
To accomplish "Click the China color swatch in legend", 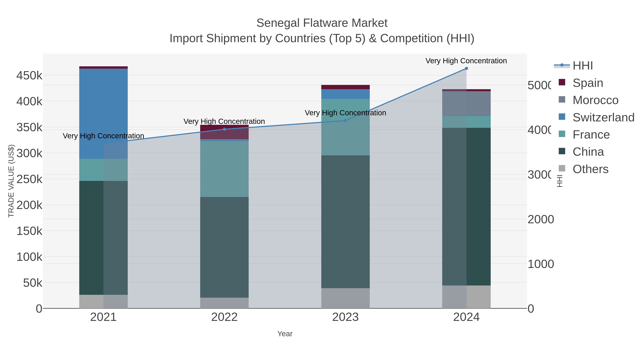I will [562, 151].
